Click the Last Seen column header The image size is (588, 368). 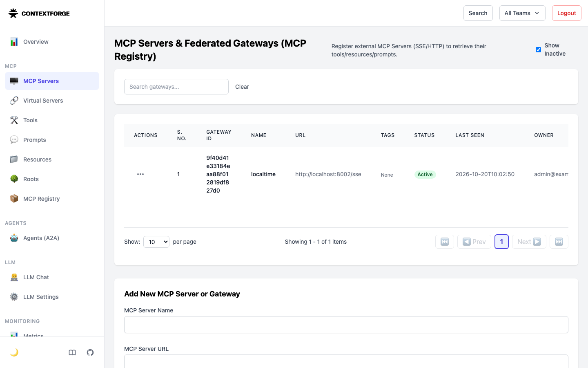pyautogui.click(x=470, y=135)
